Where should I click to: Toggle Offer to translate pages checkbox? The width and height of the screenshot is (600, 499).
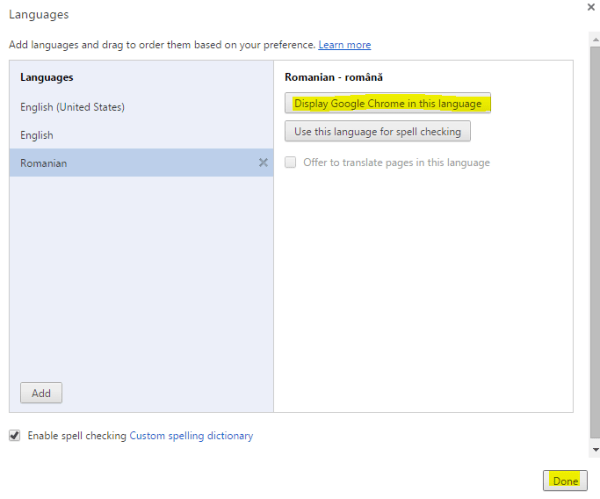click(290, 162)
